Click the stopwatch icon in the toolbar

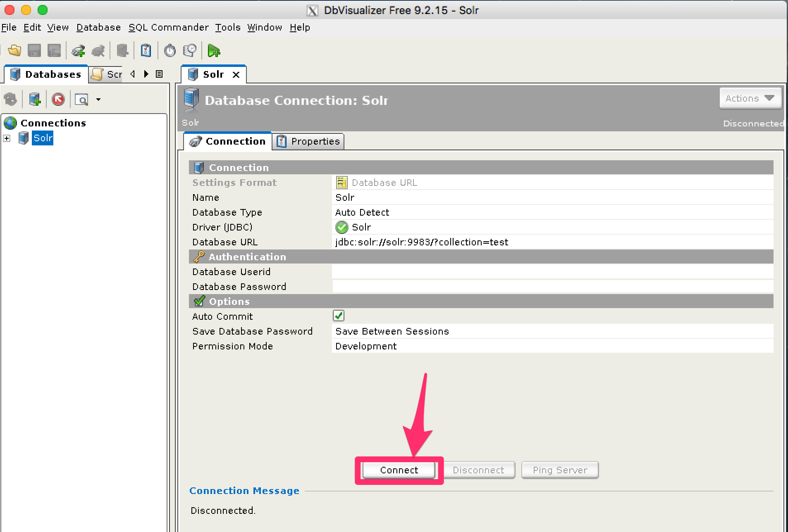(x=170, y=51)
